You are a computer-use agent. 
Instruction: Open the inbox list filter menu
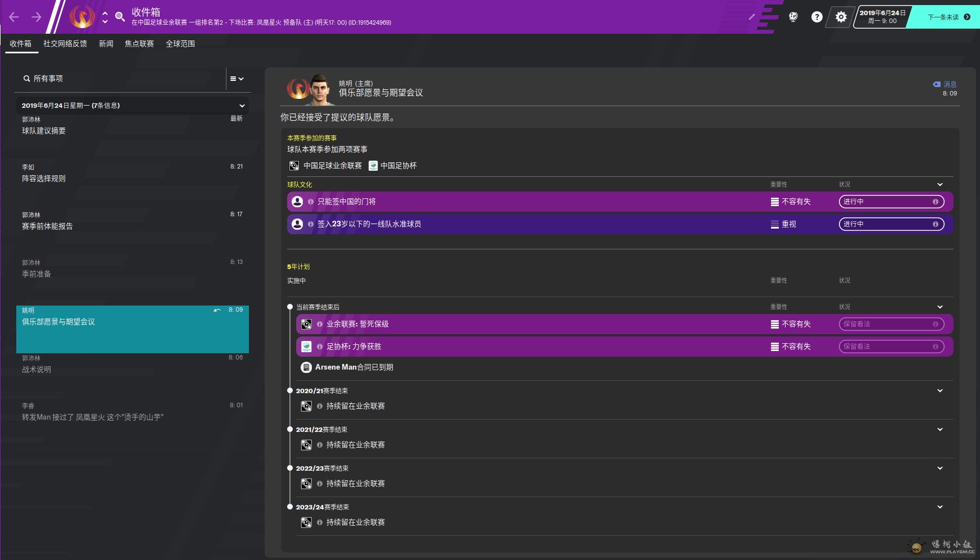tap(237, 79)
